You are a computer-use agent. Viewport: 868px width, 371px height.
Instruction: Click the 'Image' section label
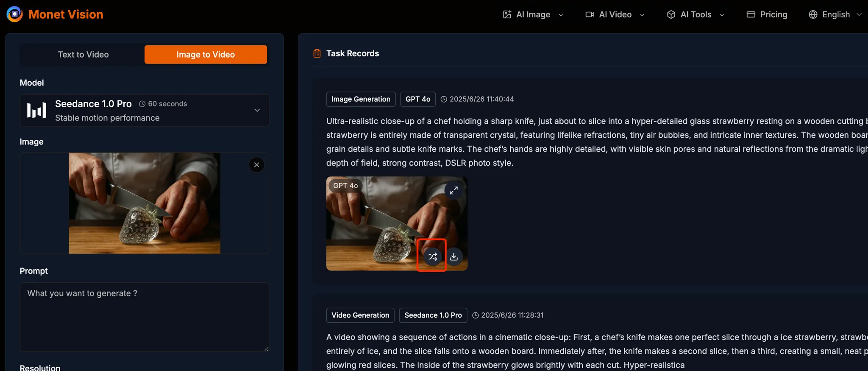coord(31,142)
